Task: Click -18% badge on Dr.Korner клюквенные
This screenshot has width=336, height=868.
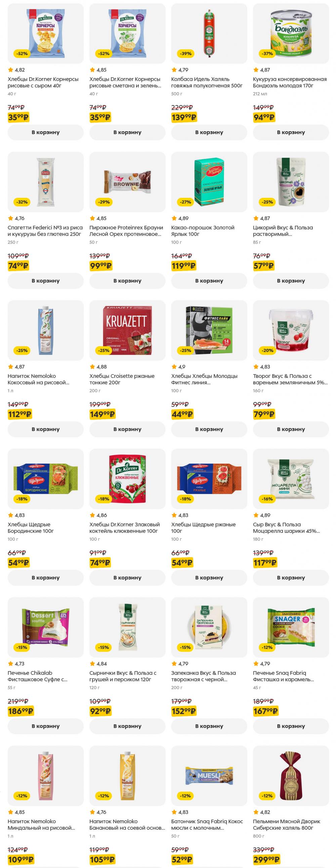Action: click(x=104, y=499)
